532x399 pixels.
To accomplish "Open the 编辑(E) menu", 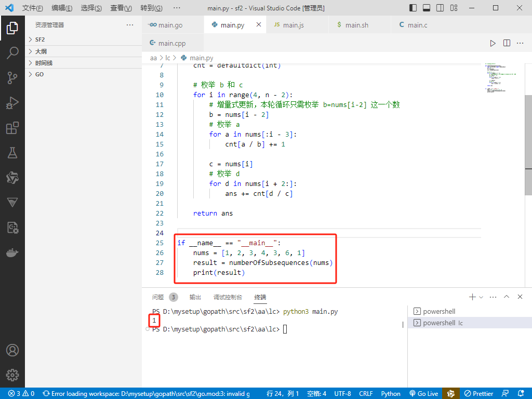I will pyautogui.click(x=62, y=8).
